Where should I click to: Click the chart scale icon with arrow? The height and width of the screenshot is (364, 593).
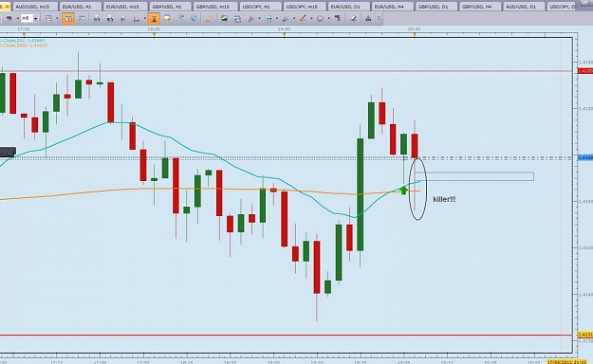(x=137, y=18)
